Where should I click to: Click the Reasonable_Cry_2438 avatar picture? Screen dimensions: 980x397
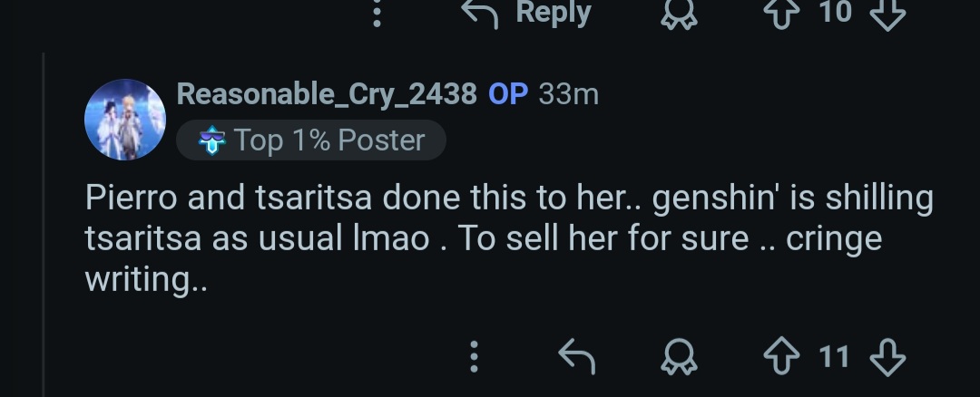[x=125, y=120]
